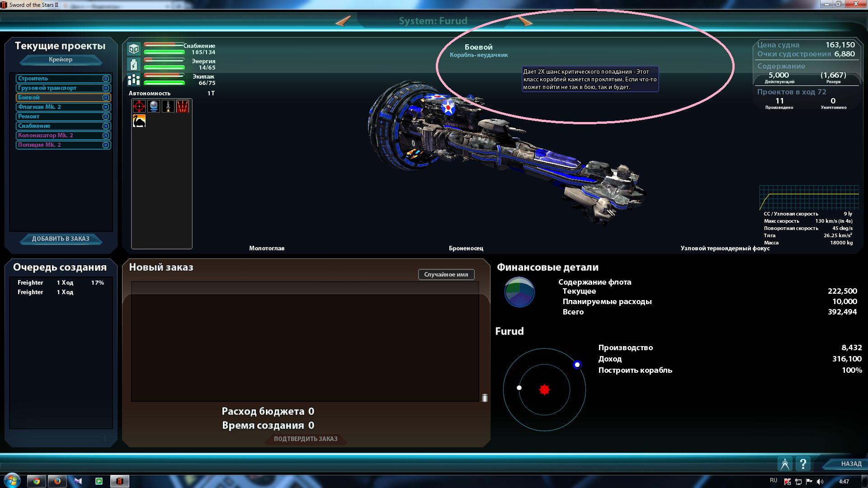Select the Боевой project
The width and height of the screenshot is (868, 488).
[x=63, y=98]
